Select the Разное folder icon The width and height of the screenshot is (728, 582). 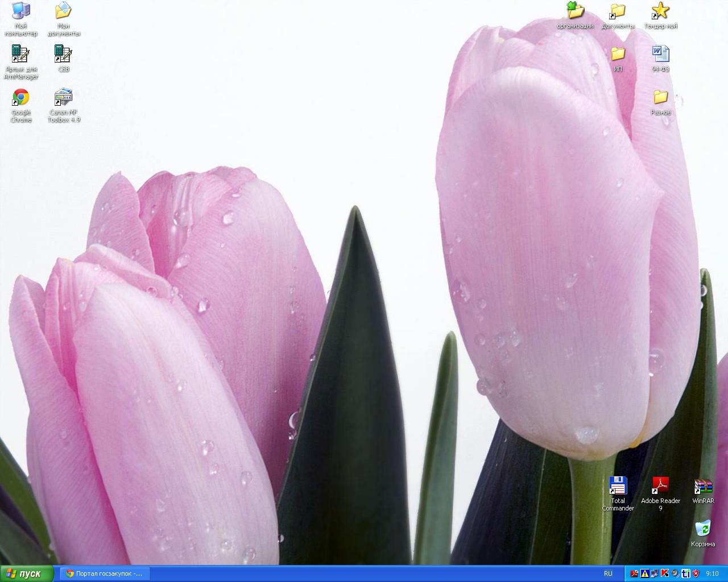pyautogui.click(x=660, y=98)
